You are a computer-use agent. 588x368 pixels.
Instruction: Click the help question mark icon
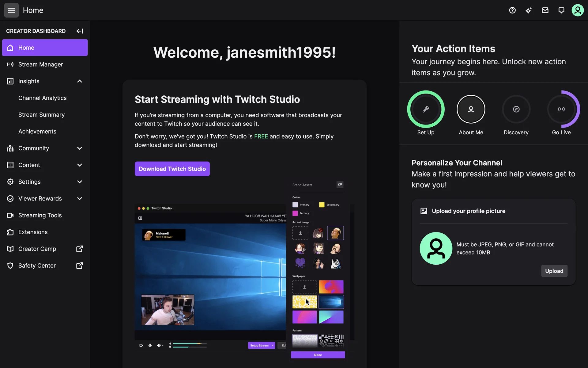pyautogui.click(x=512, y=10)
